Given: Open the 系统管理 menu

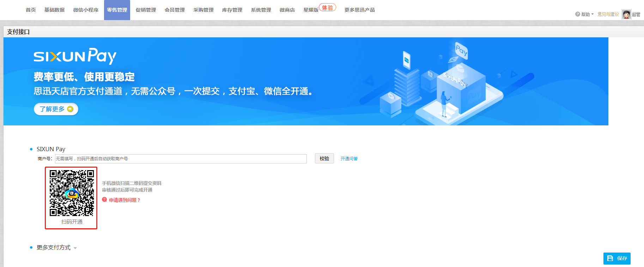Looking at the screenshot, I should tap(261, 10).
